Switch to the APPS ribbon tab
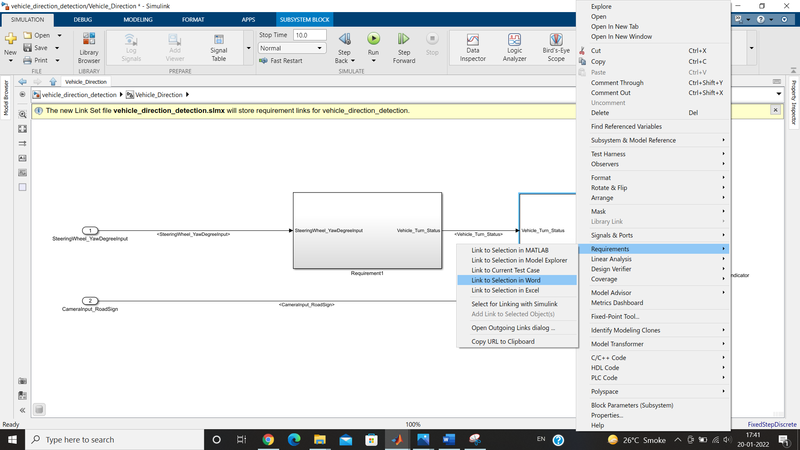Screen dimensions: 800x450 point(248,19)
